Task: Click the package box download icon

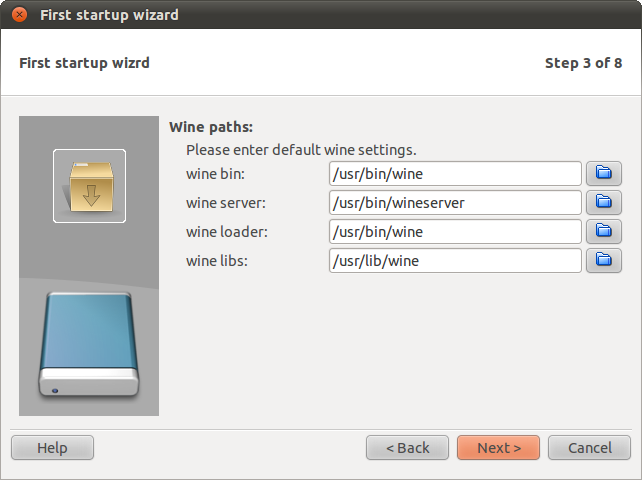Action: point(89,186)
